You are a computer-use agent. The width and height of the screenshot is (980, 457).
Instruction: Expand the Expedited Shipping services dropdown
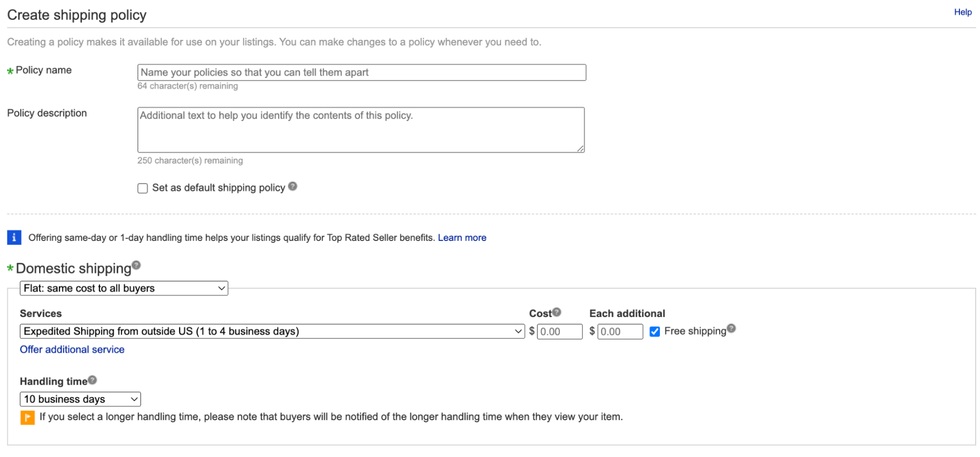click(x=272, y=331)
